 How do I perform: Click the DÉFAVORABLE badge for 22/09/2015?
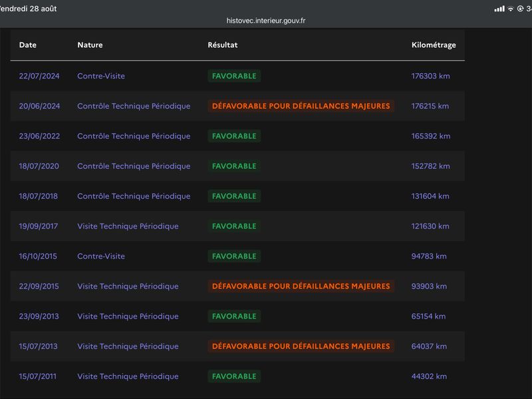pyautogui.click(x=301, y=286)
